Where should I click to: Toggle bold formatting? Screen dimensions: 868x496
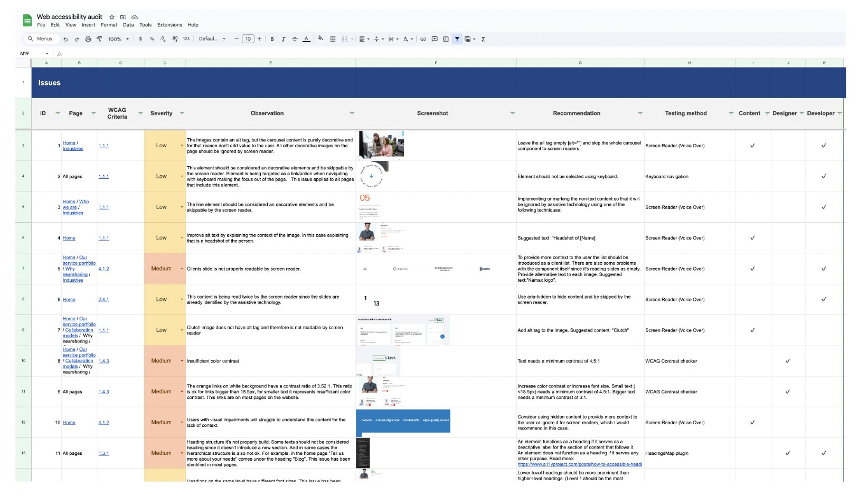pos(272,39)
